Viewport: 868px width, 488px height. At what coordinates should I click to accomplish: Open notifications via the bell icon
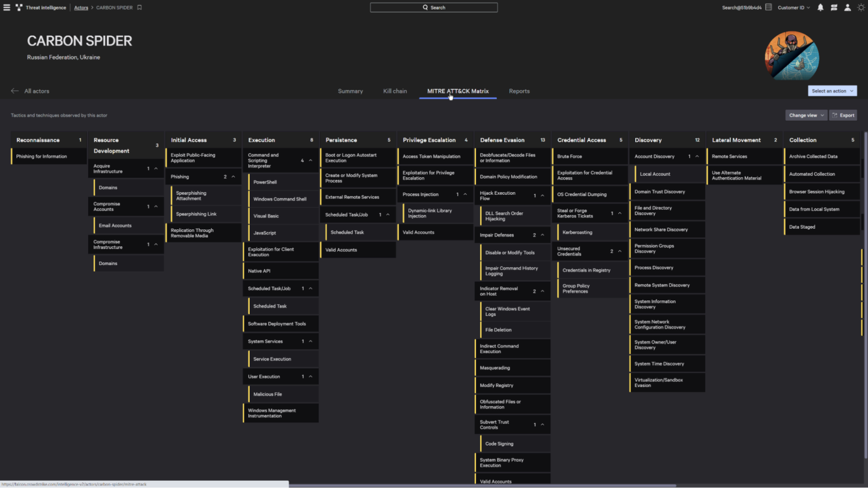[x=820, y=7]
